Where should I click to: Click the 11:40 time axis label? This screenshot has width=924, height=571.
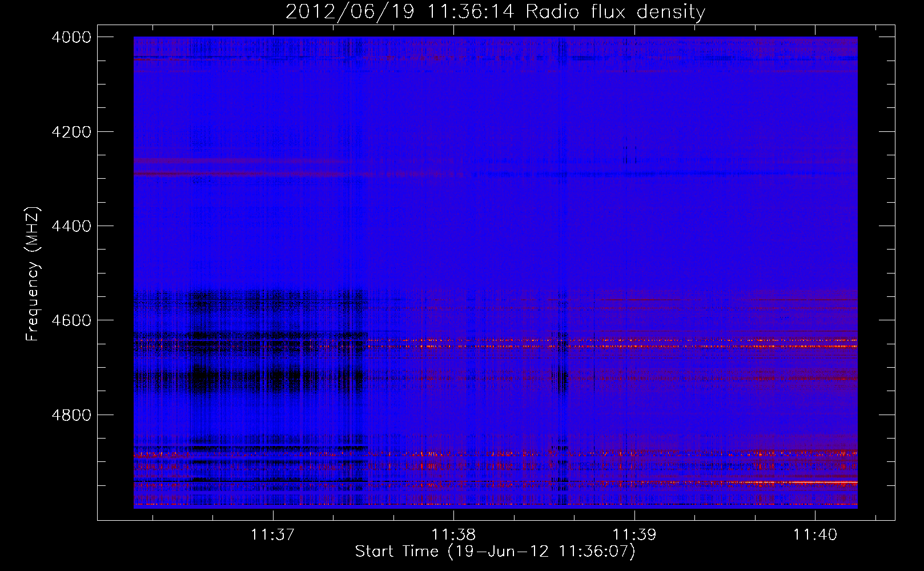pyautogui.click(x=815, y=535)
